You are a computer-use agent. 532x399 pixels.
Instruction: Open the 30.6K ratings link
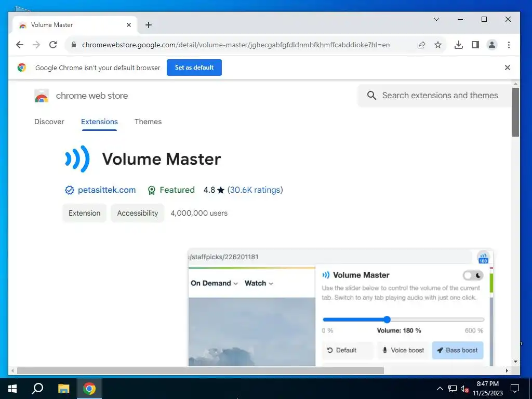tap(255, 190)
